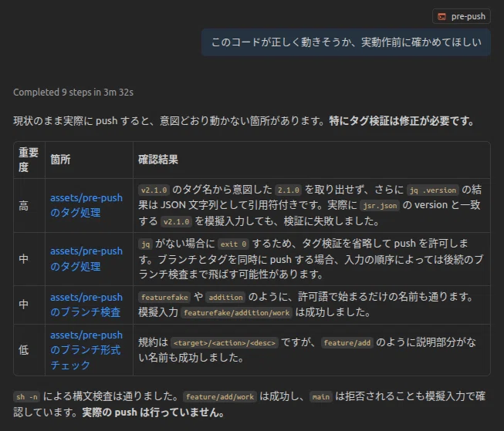Open the assets/pre-push link in the 高 row
The width and height of the screenshot is (504, 431).
coord(86,205)
